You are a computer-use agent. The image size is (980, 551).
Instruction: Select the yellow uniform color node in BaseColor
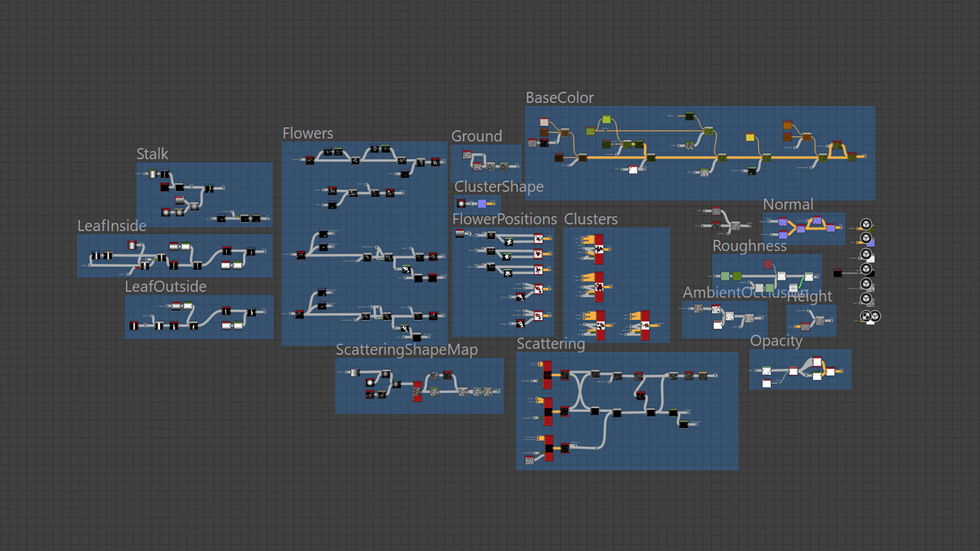pyautogui.click(x=750, y=137)
